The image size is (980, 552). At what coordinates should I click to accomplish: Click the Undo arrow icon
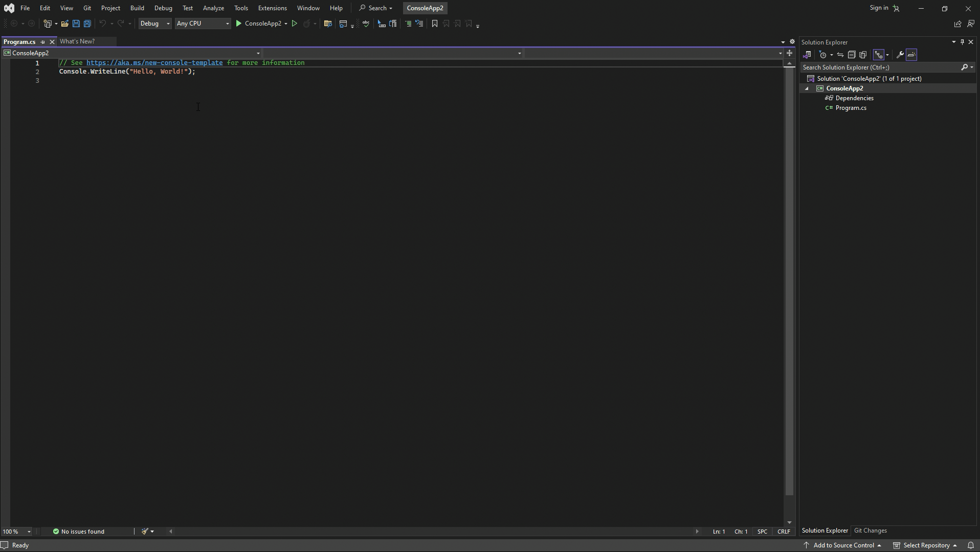tap(103, 24)
